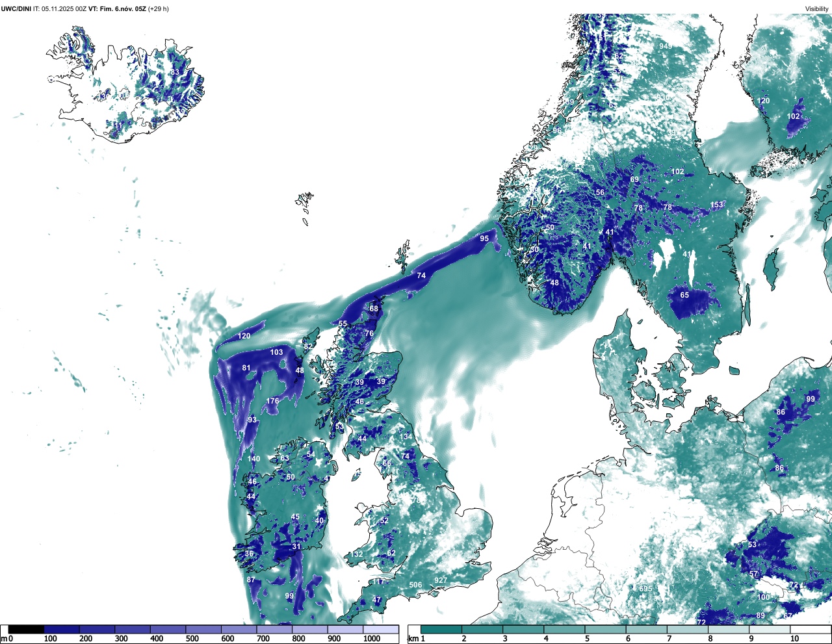Click the '47' value over Cornwall
The image size is (832, 644).
(377, 600)
